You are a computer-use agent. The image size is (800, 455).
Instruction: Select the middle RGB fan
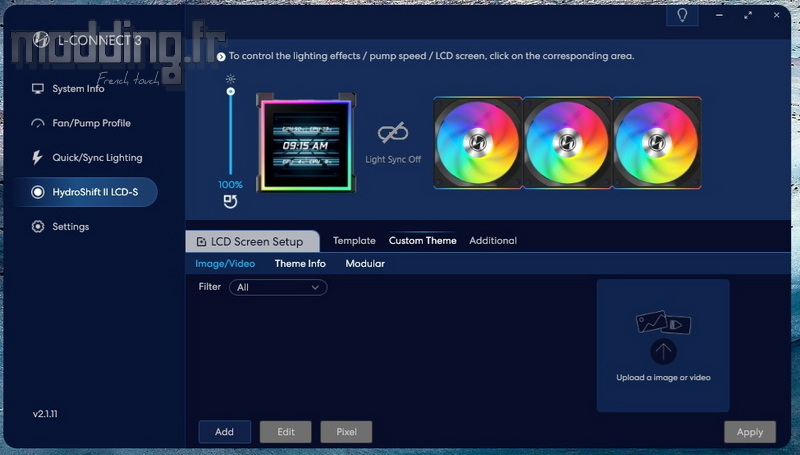(567, 142)
